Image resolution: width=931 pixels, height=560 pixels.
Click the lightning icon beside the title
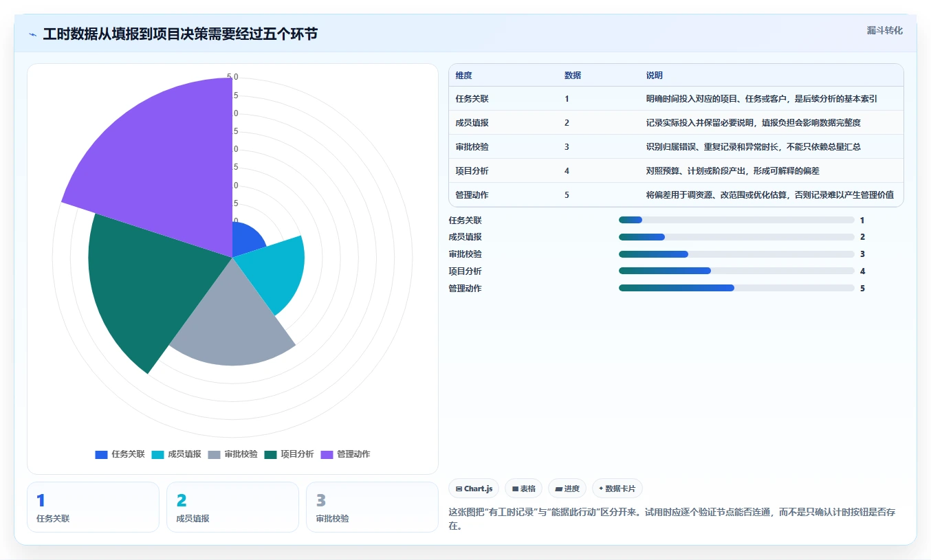(x=32, y=34)
